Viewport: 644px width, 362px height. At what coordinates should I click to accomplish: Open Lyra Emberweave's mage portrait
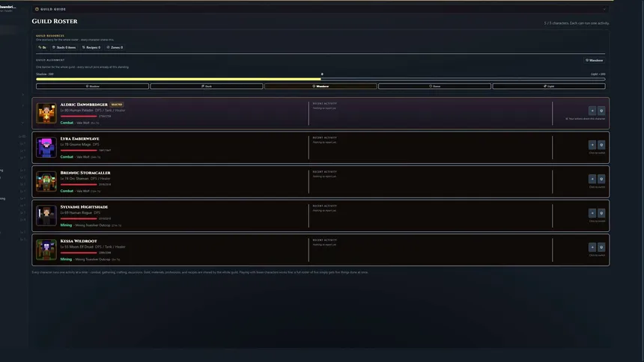coord(46,147)
